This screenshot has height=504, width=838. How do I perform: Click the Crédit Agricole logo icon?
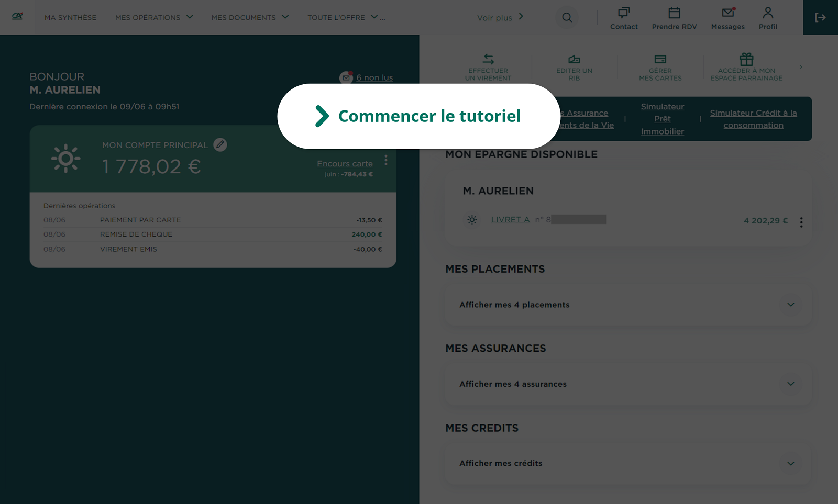[x=17, y=16]
